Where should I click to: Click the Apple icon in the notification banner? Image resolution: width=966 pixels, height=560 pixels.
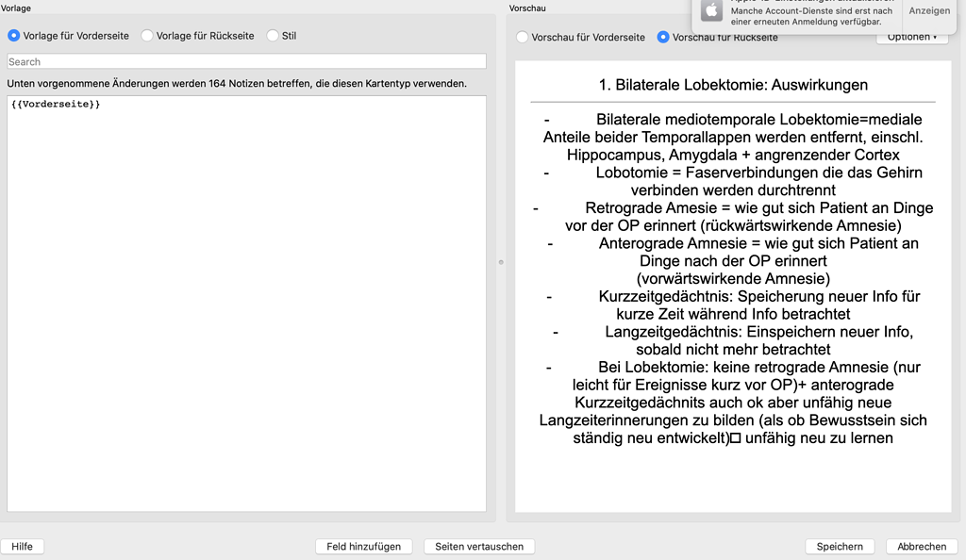[711, 12]
